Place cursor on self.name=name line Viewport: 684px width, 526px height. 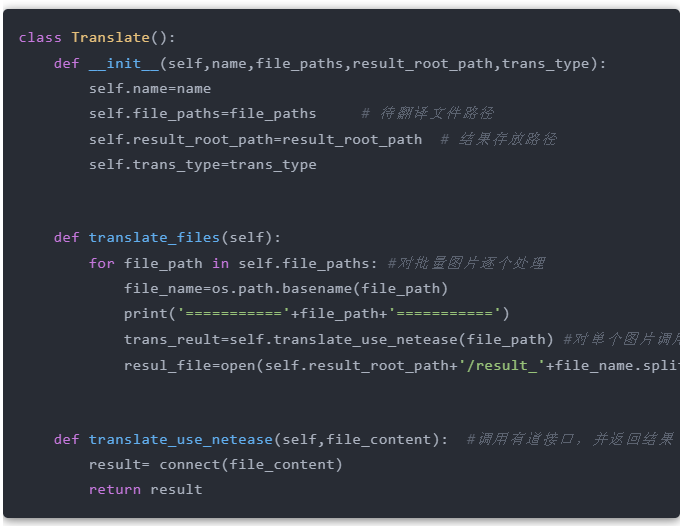click(x=149, y=88)
